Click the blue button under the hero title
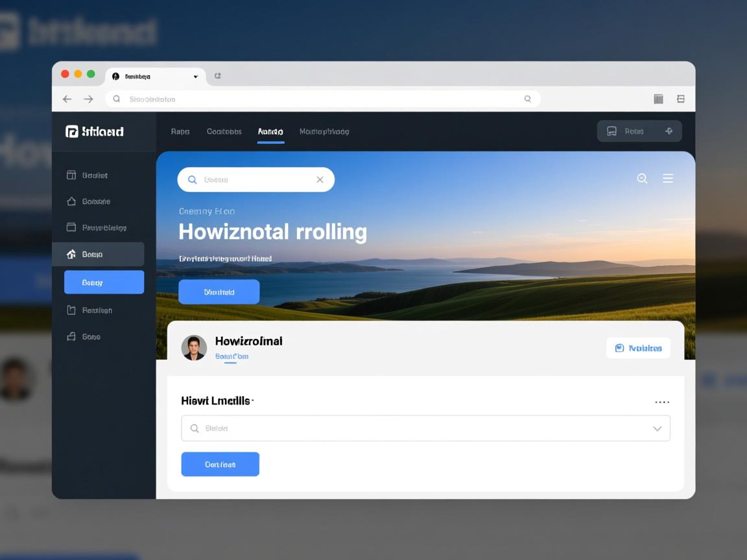Screen dimensions: 747x560 coord(219,292)
